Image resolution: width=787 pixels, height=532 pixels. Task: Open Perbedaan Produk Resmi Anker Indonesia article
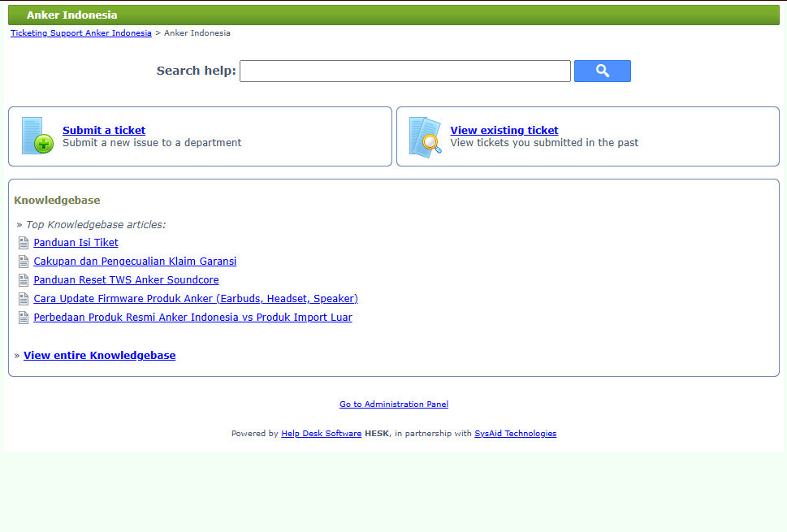pos(192,317)
